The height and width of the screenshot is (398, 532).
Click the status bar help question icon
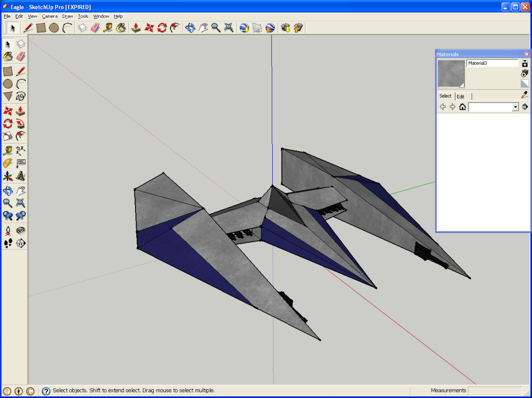(x=46, y=391)
